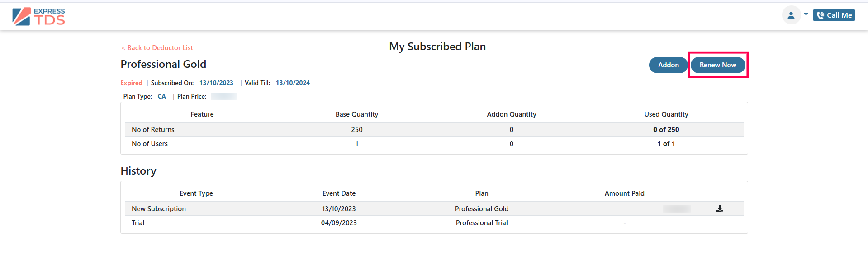Click the Renew Now button
Image resolution: width=868 pixels, height=269 pixels.
tap(718, 65)
